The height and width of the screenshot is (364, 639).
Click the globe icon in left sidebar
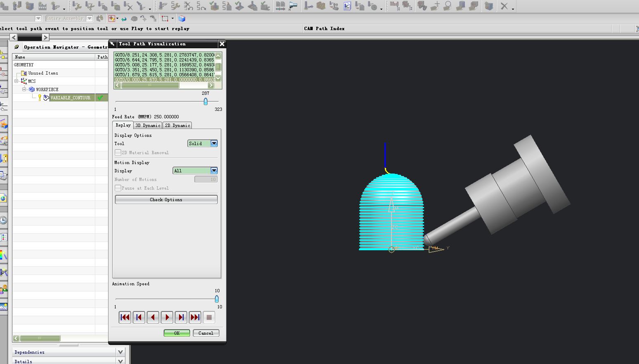pyautogui.click(x=3, y=198)
